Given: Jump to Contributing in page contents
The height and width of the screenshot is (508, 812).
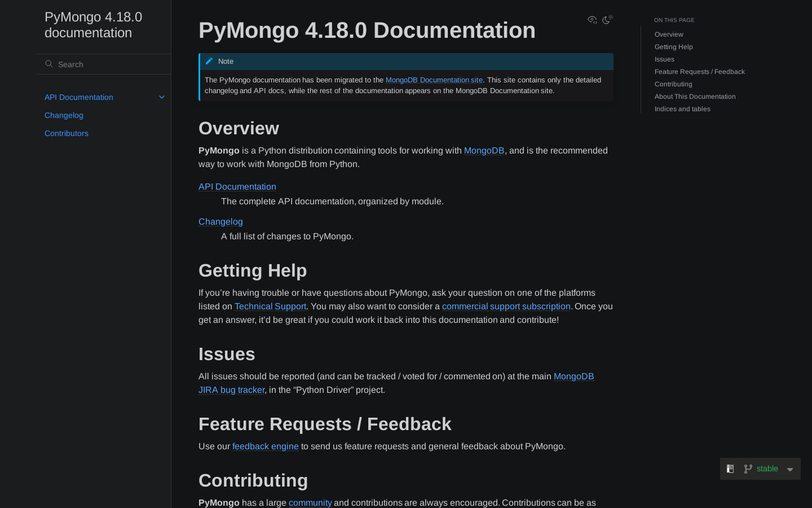Looking at the screenshot, I should (x=673, y=84).
